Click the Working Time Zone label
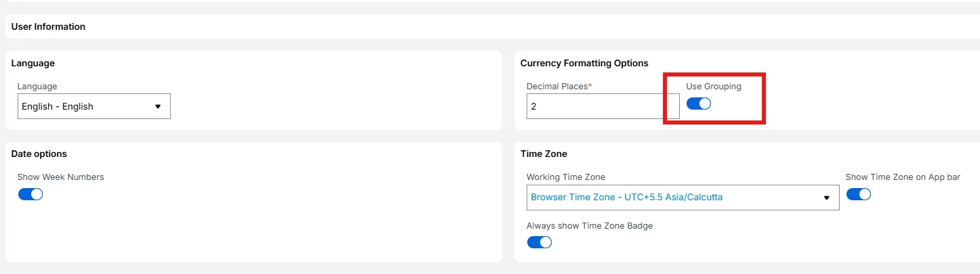 (x=565, y=177)
